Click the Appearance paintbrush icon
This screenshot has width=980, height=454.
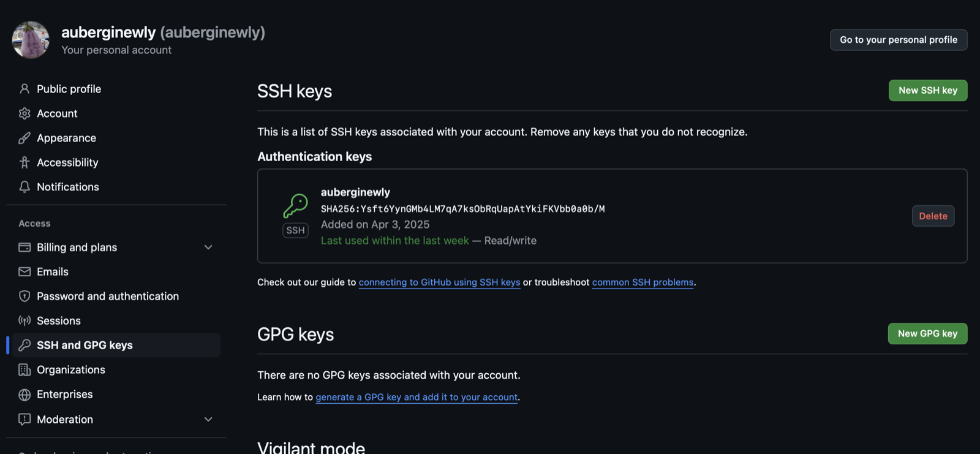[x=24, y=138]
